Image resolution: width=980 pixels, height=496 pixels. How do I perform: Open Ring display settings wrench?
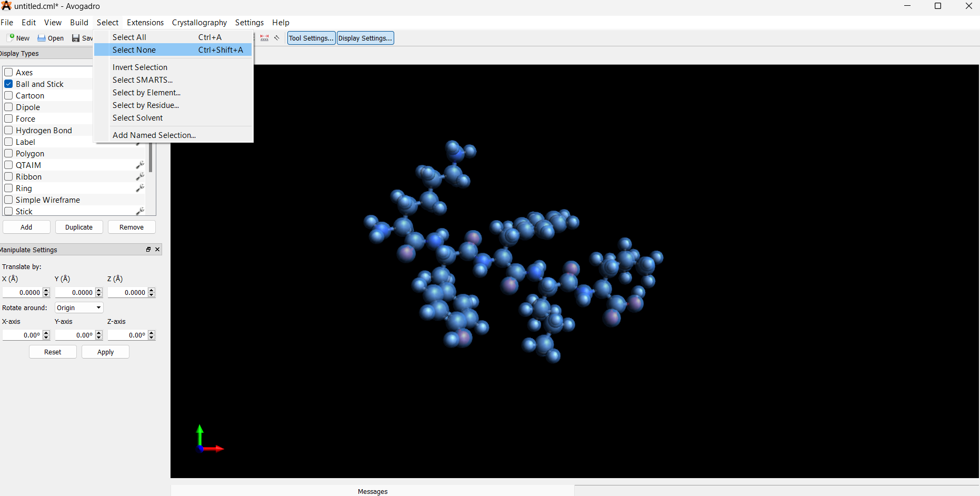click(x=140, y=189)
